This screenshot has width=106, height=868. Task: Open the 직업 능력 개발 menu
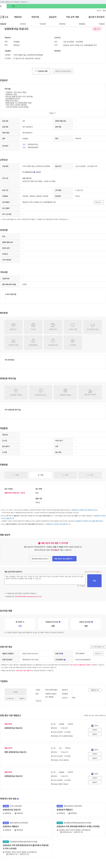[x=73, y=17]
